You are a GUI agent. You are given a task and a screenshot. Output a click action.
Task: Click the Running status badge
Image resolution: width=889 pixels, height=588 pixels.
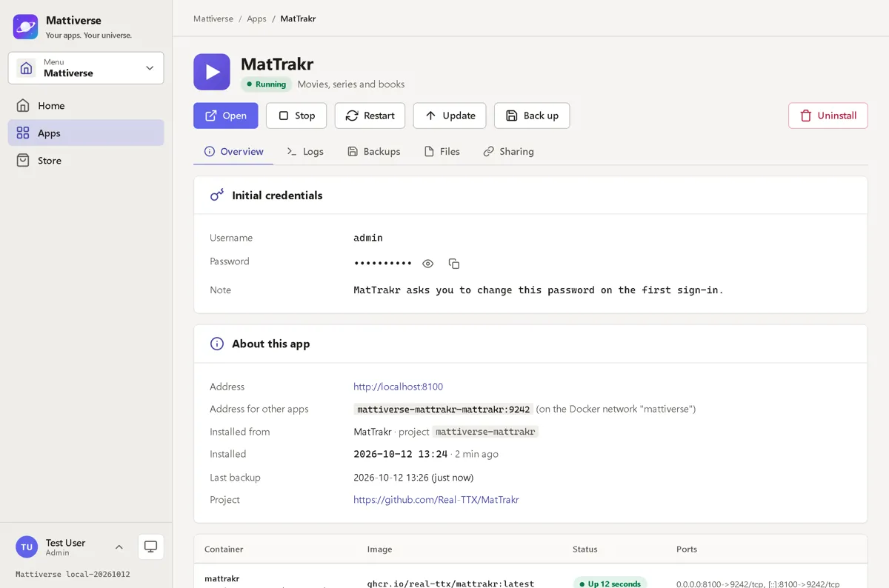point(267,84)
